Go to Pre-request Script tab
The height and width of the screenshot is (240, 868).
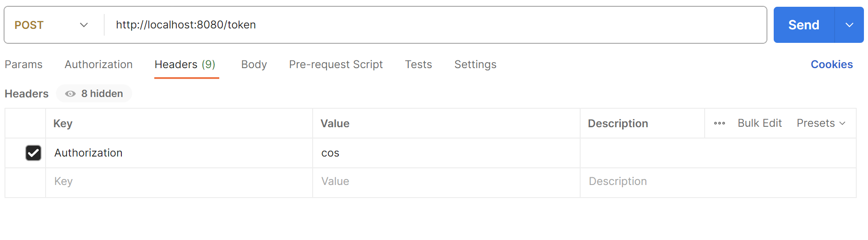click(x=336, y=65)
